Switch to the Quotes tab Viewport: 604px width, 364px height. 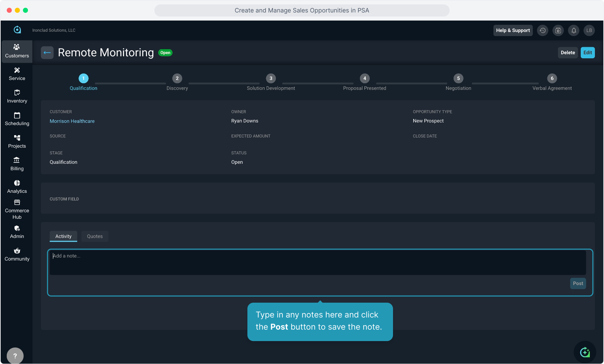[95, 236]
